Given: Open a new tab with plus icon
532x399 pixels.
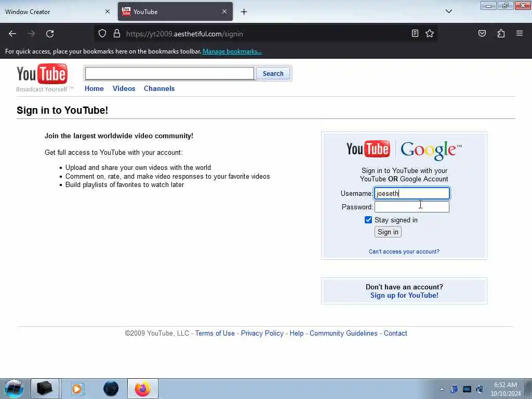Looking at the screenshot, I should pos(244,12).
